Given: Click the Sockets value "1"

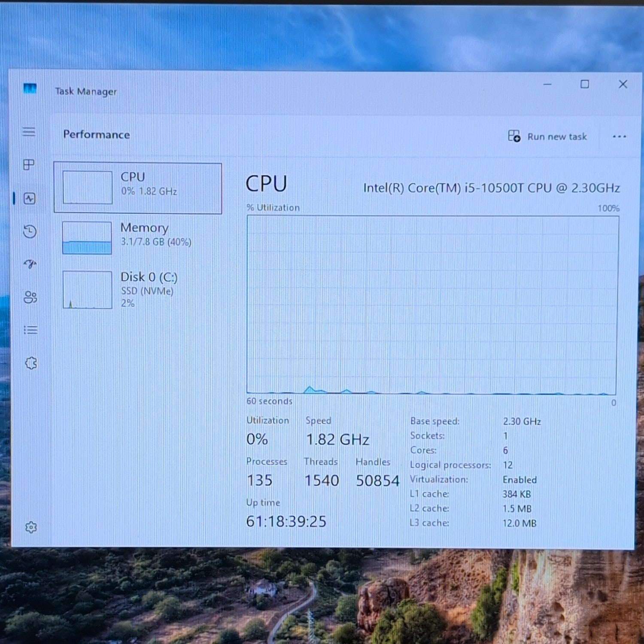Looking at the screenshot, I should pyautogui.click(x=505, y=436).
